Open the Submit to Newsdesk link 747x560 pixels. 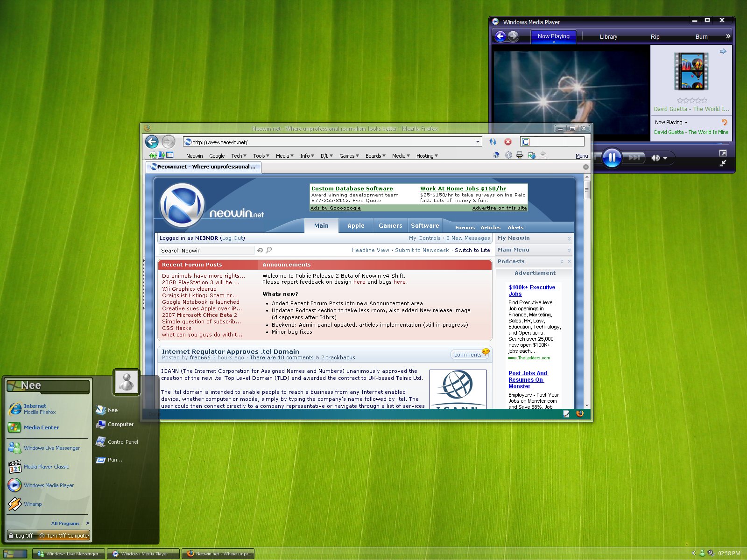(x=422, y=250)
